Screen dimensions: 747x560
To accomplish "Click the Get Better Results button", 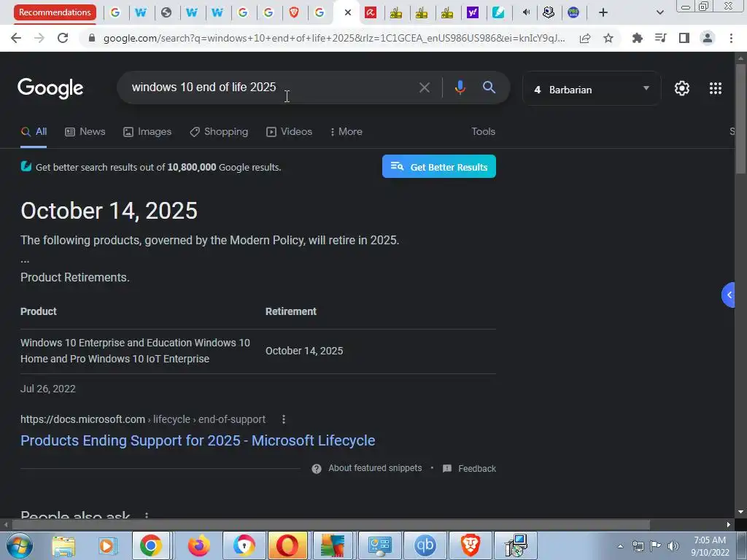I will (x=438, y=167).
